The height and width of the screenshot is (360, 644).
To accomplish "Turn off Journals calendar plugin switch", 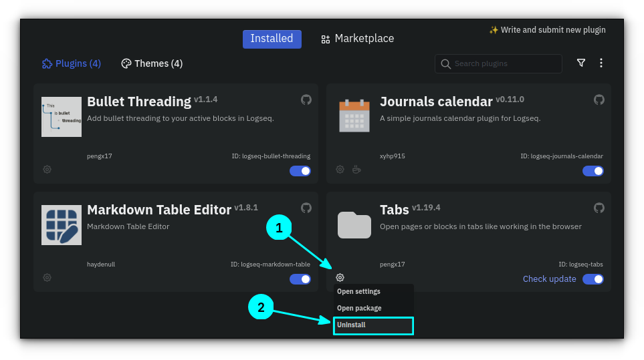I will point(593,171).
